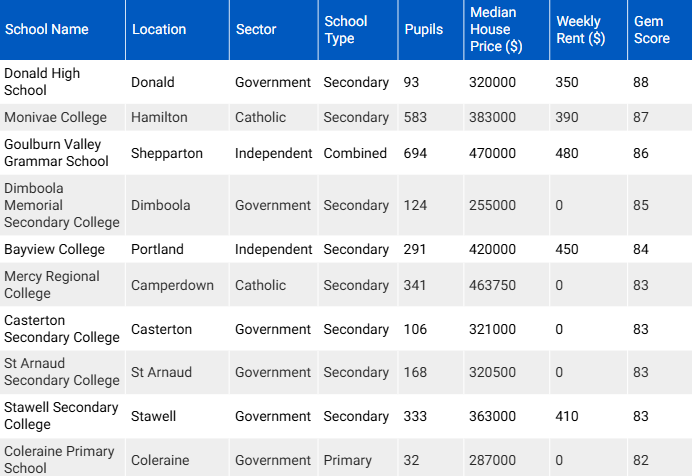Select the Bayview College cell
Image resolution: width=692 pixels, height=476 pixels.
[x=46, y=249]
